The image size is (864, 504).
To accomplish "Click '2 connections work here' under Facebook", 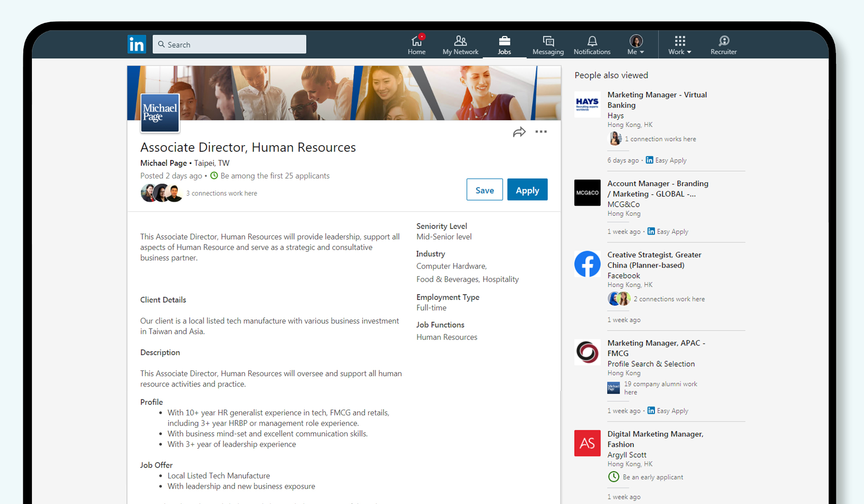I will [x=669, y=299].
